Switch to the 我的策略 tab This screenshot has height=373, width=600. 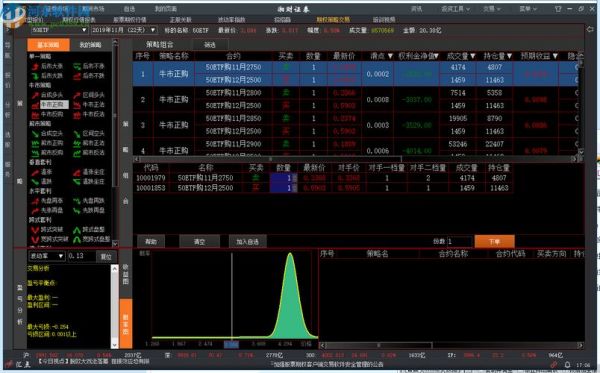tap(90, 45)
